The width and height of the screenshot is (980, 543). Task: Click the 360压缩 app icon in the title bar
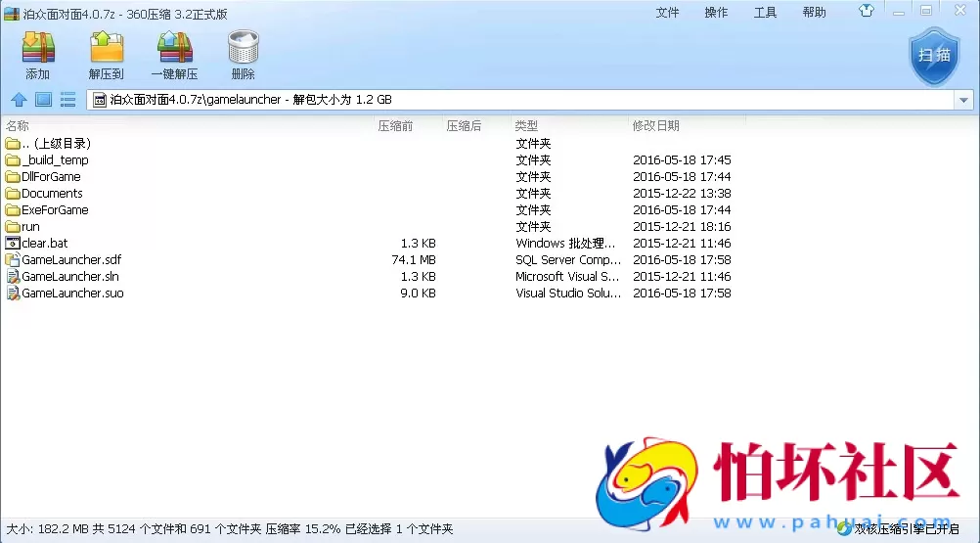pos(12,13)
